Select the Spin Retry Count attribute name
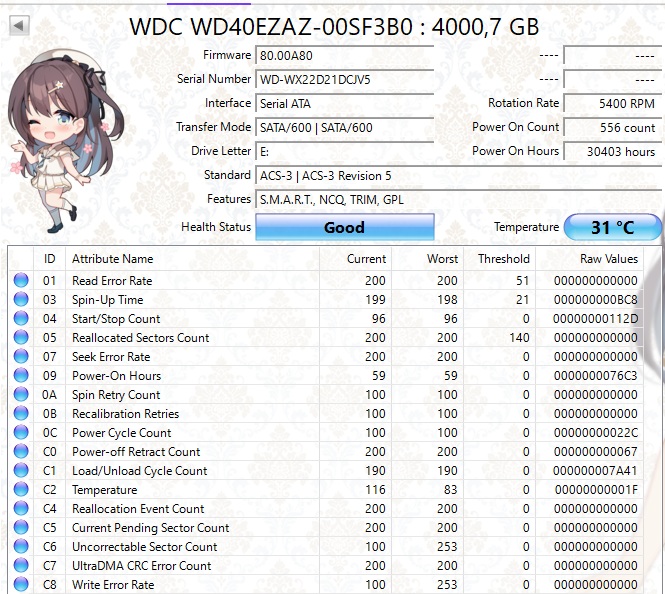Screen dimensions: 665x594 [116, 395]
